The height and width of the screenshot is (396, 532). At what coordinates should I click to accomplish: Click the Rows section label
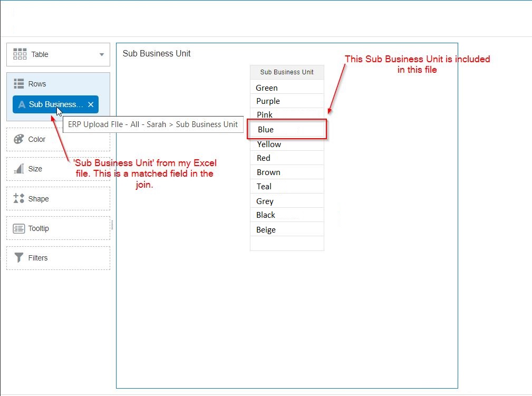pos(37,84)
